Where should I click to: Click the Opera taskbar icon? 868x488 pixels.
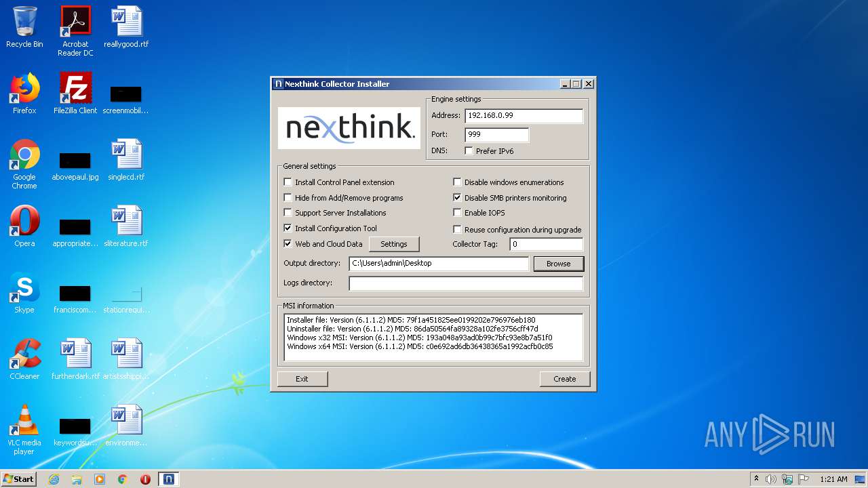point(145,479)
